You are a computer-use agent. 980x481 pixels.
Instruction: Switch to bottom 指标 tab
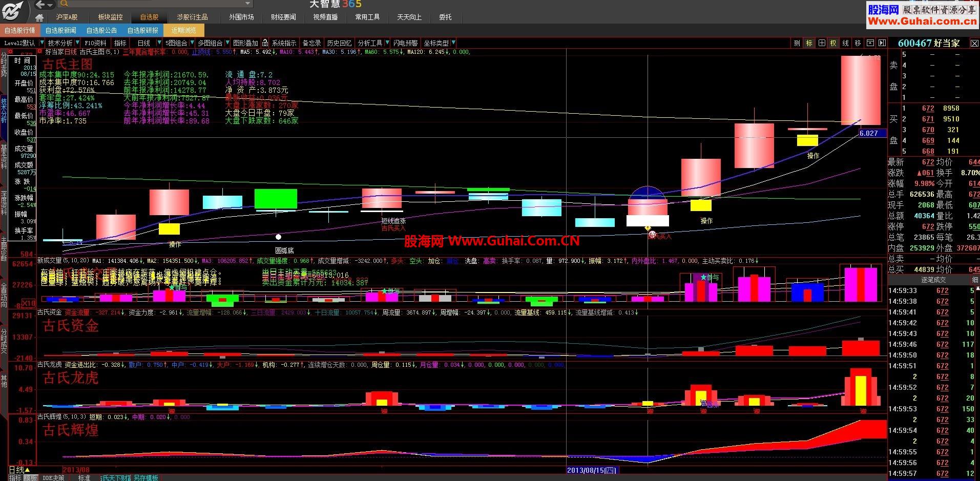coord(15,477)
